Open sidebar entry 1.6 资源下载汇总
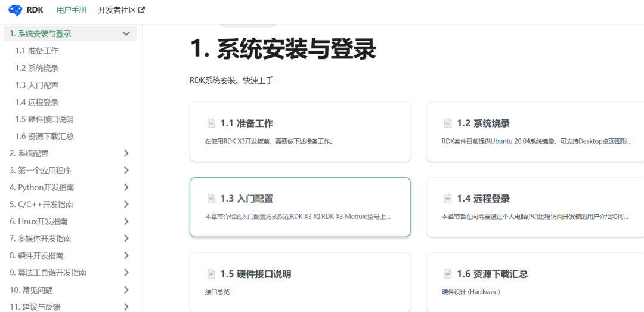644x312 pixels. 44,137
